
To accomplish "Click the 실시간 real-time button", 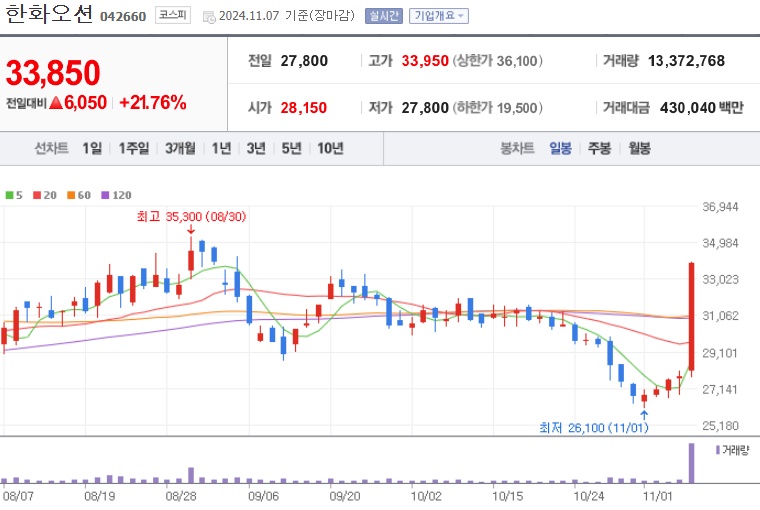I will 384,16.
